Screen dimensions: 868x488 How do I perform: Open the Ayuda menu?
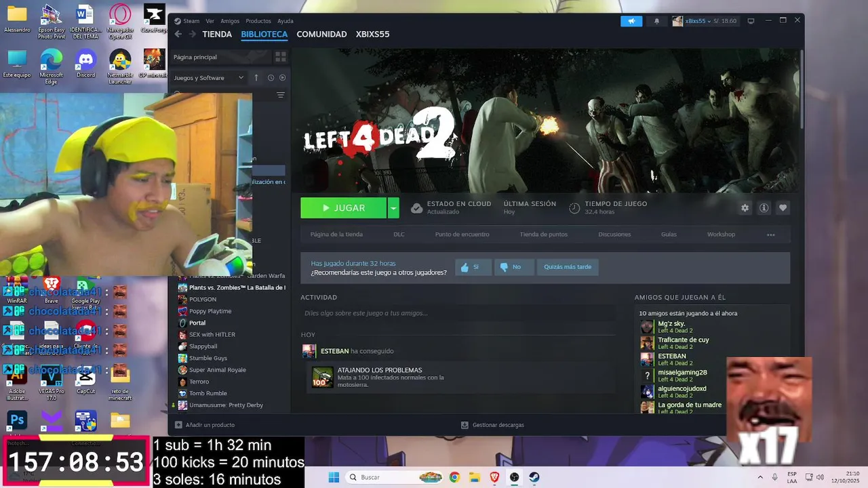tap(285, 21)
